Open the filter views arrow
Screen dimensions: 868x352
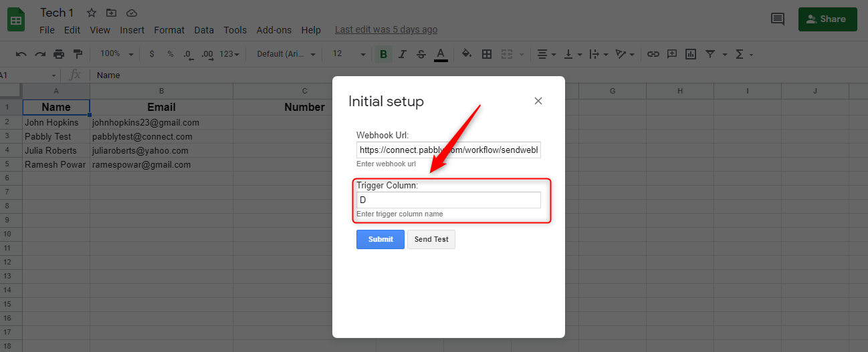click(x=725, y=55)
